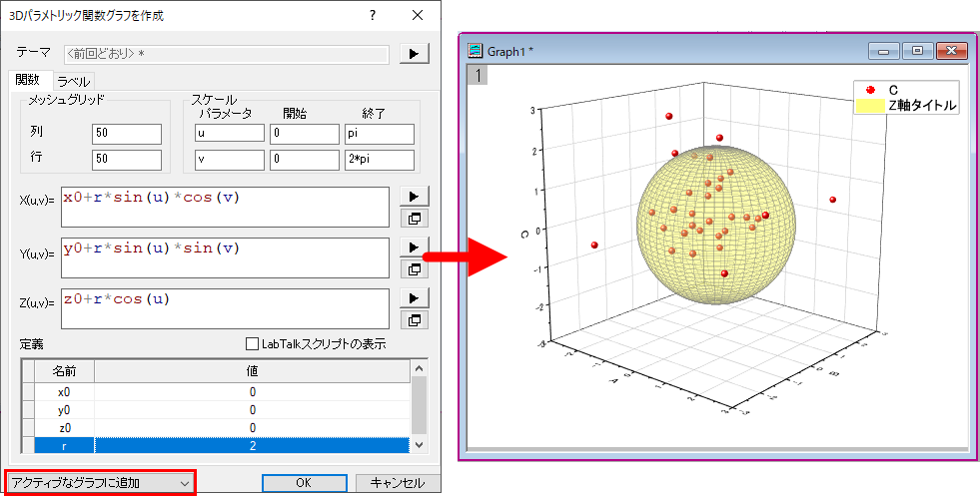Click the red C scatter legend symbol

(x=869, y=91)
